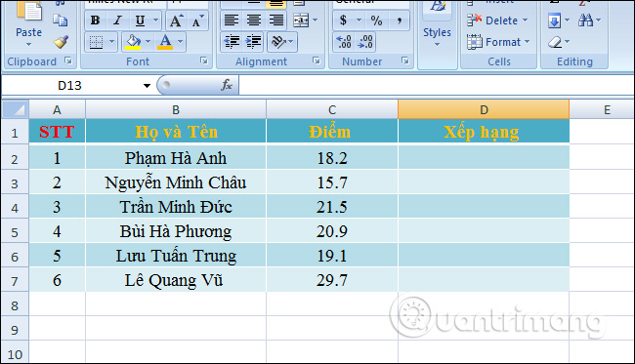Apply Percent Style format
635x364 pixels.
point(377,20)
